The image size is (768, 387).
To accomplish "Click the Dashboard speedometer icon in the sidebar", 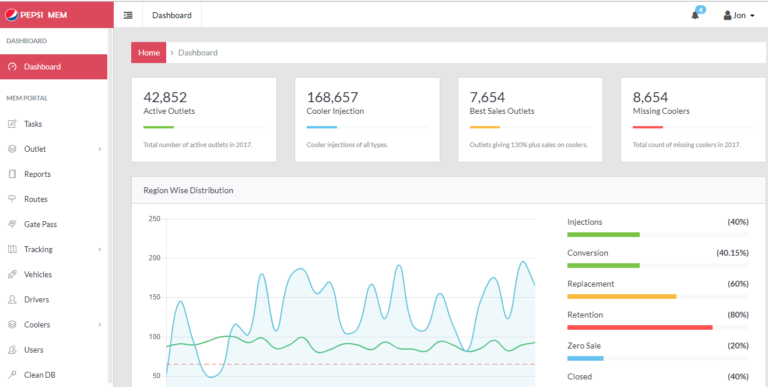I will coord(13,67).
